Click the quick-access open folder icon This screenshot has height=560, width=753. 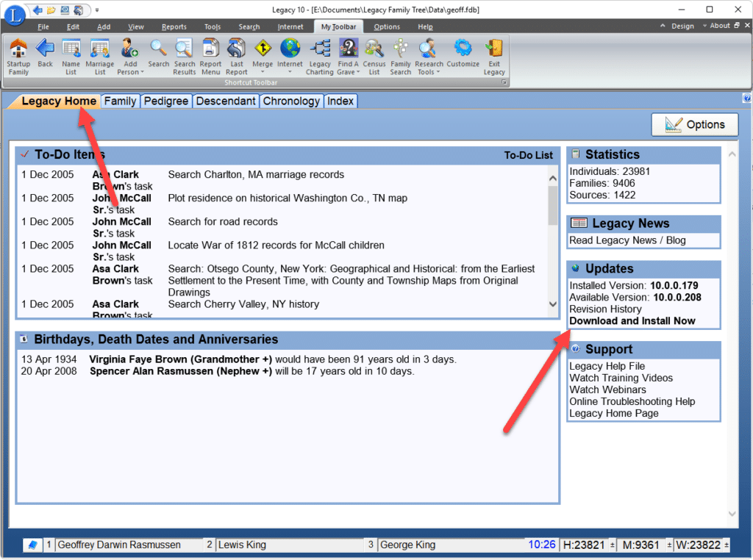click(x=51, y=10)
